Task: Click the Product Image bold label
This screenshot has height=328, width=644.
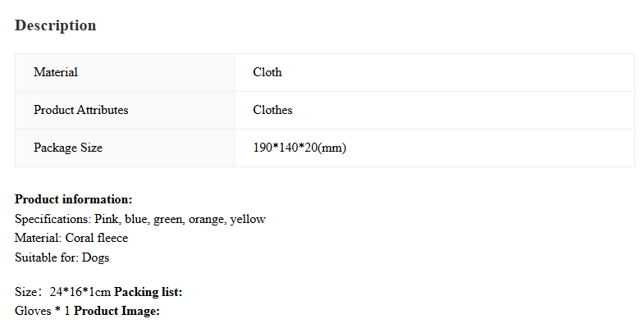Action: click(x=116, y=311)
